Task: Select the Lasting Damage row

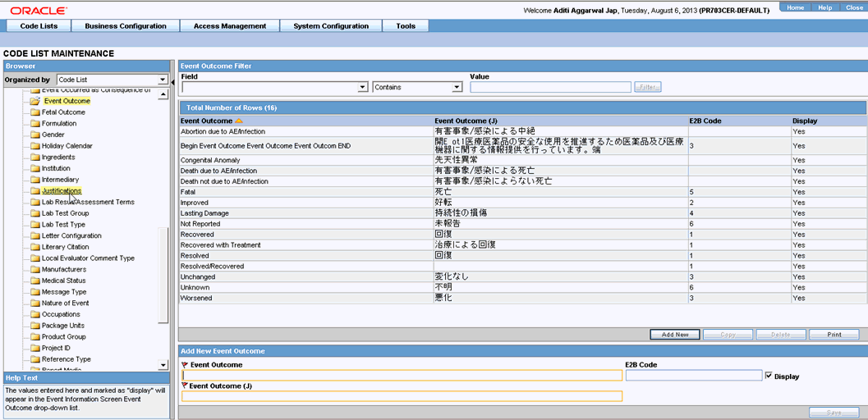Action: pos(522,212)
